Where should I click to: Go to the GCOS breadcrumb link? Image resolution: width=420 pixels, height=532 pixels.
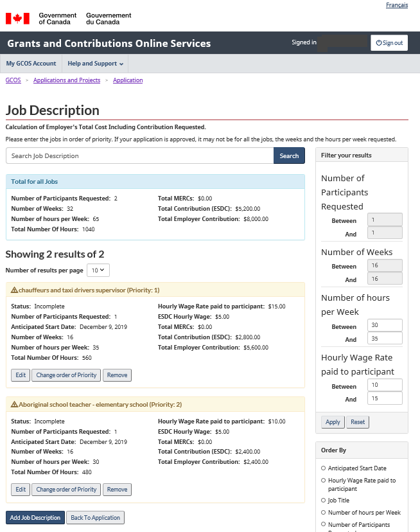coord(13,80)
